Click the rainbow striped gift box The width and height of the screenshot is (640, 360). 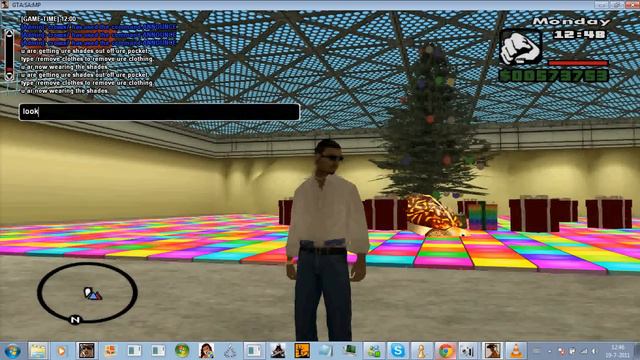click(x=483, y=216)
